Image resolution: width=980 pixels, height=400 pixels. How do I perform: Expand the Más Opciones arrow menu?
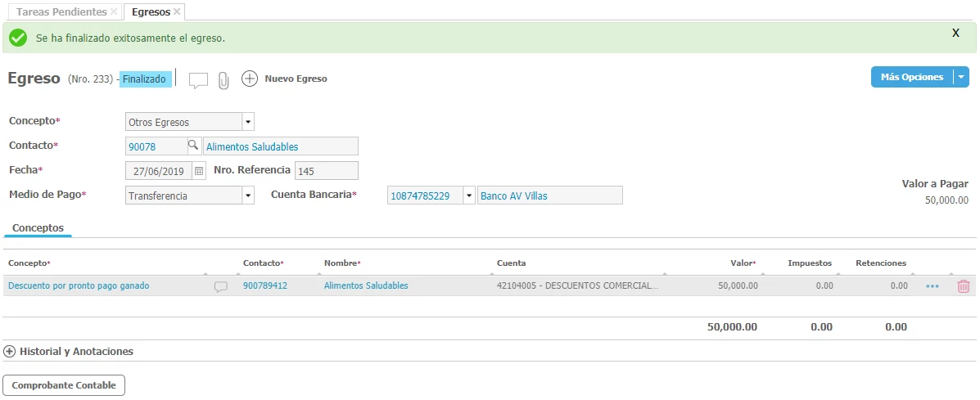(962, 77)
